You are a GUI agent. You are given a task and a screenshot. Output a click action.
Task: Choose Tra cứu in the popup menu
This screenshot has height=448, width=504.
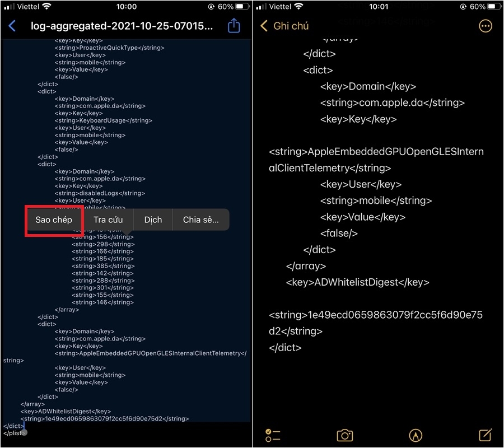point(108,220)
